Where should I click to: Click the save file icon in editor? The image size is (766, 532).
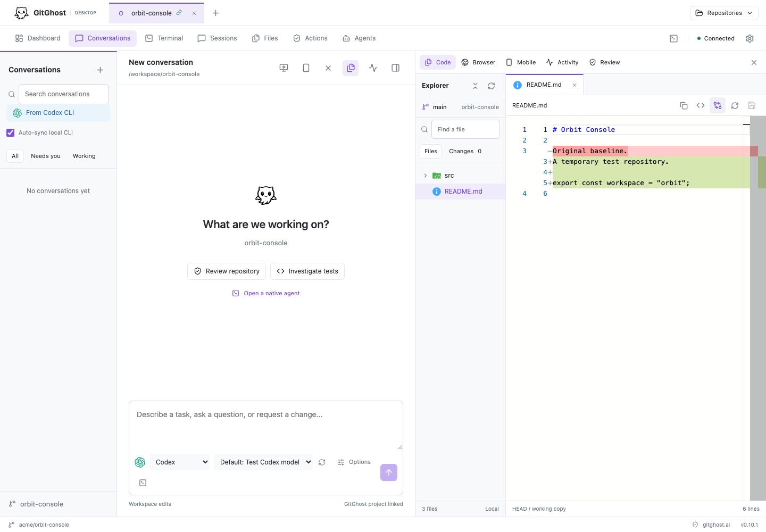752,105
